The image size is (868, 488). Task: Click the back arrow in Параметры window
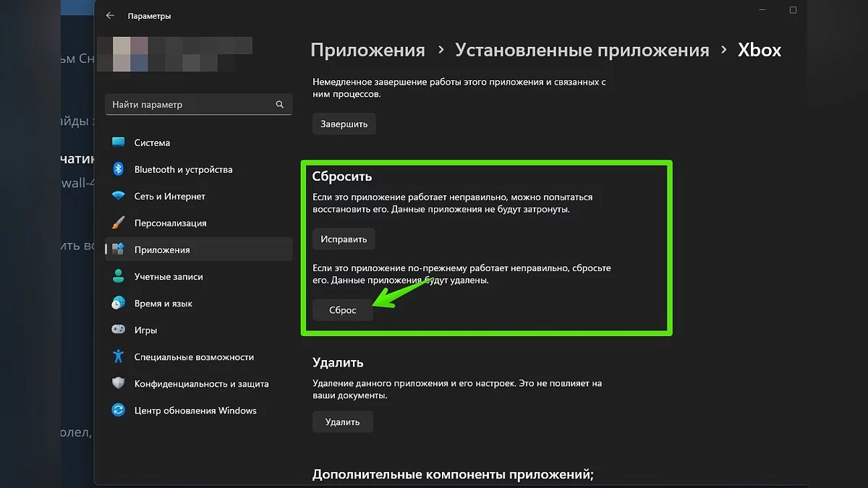(x=110, y=15)
